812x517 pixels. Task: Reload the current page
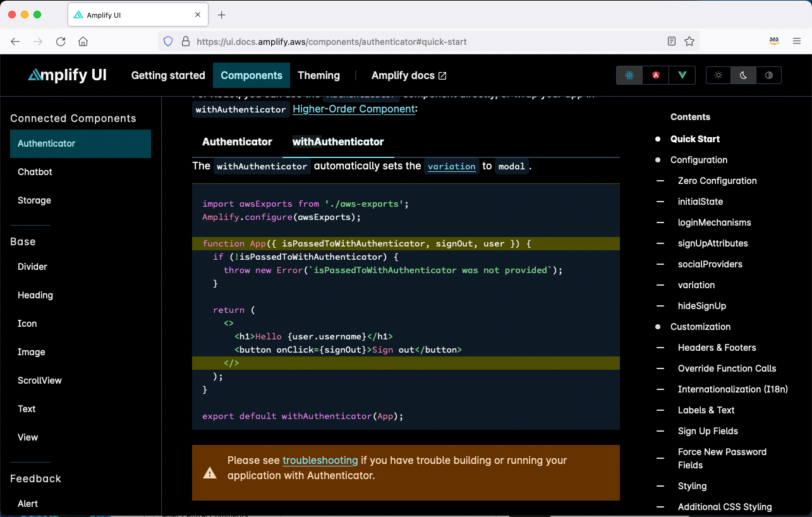click(61, 41)
